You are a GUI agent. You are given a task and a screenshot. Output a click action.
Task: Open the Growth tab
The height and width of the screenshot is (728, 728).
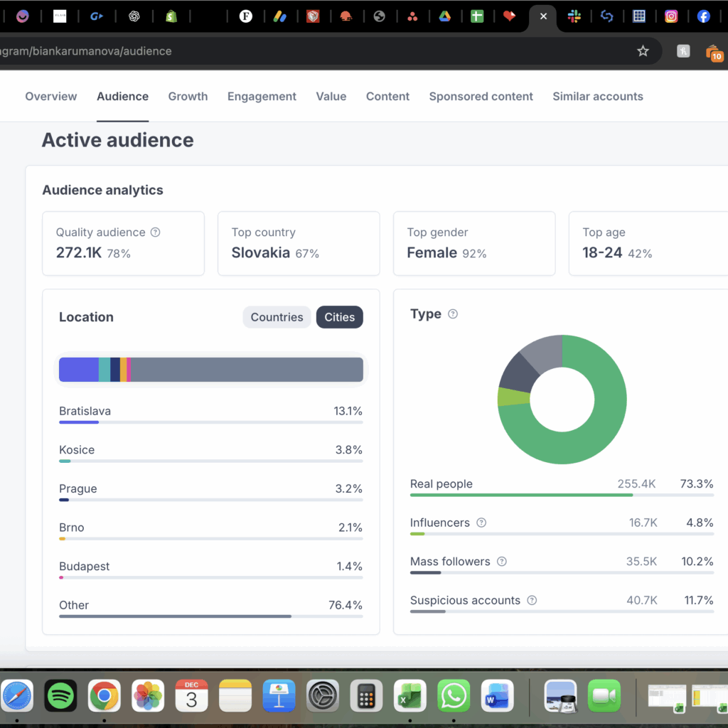coord(188,97)
